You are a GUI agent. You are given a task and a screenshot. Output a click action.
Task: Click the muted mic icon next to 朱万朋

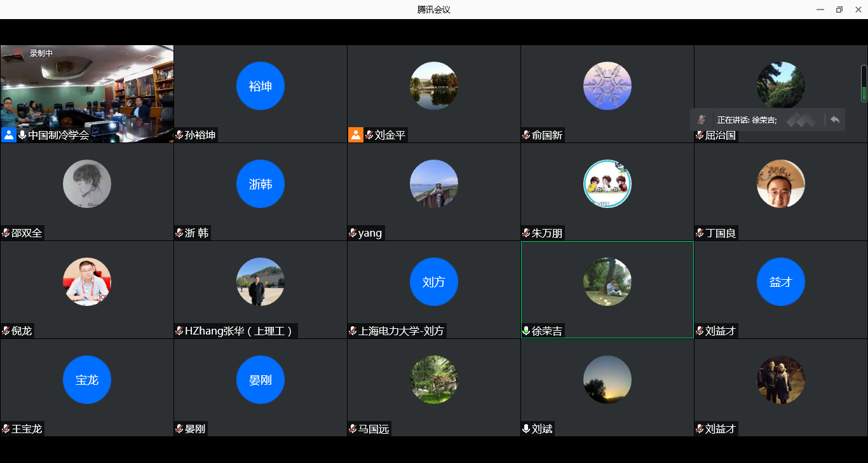tap(526, 233)
